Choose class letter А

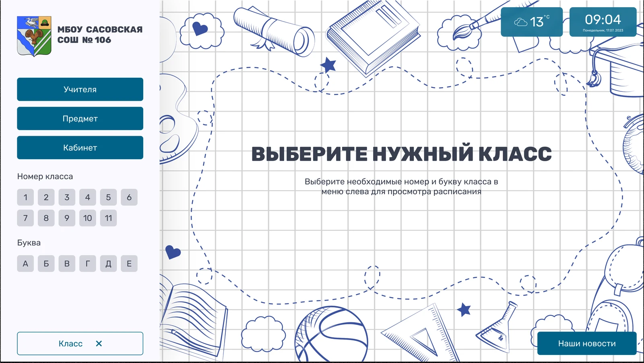25,263
